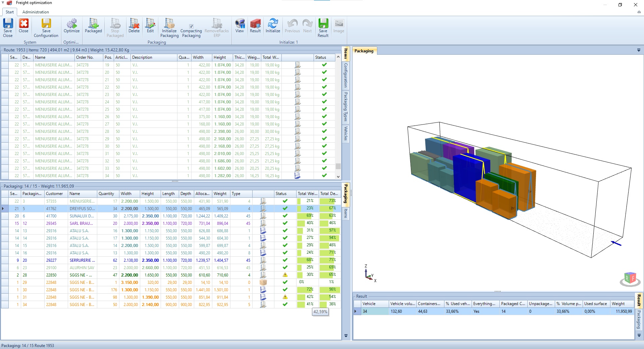
Task: Select the Packaging tab above 3D view
Action: click(364, 51)
